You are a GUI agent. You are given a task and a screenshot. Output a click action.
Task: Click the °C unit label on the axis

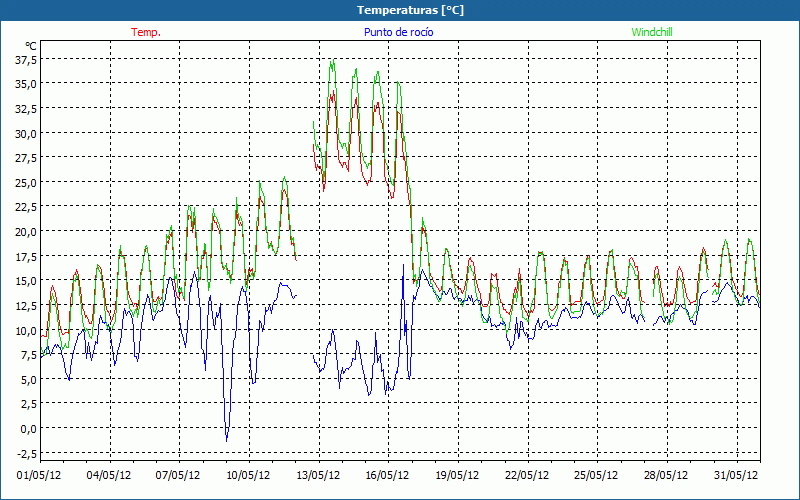[x=31, y=46]
